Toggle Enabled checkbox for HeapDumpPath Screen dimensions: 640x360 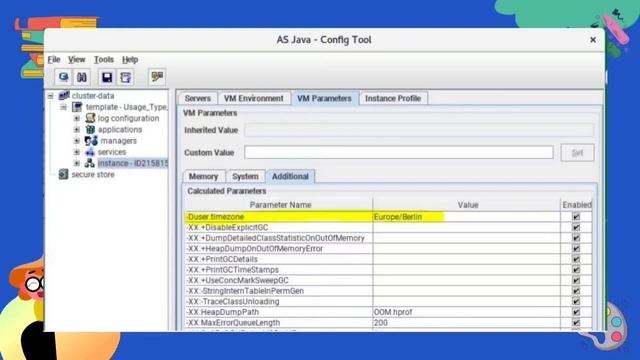[x=576, y=312]
